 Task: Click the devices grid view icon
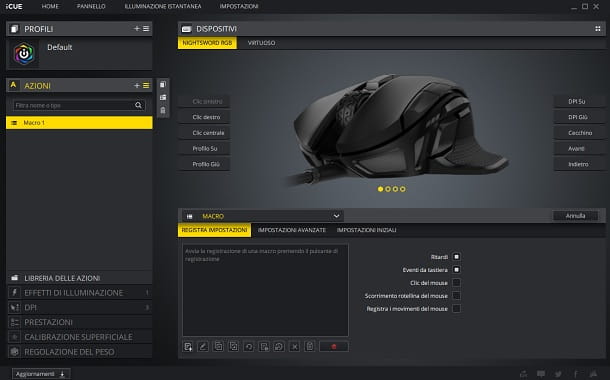tap(598, 29)
